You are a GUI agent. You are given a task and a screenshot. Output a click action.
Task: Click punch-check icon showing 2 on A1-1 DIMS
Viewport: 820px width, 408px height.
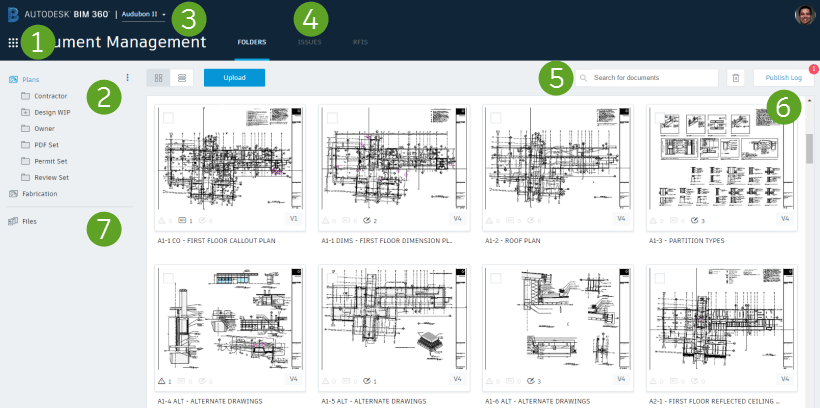click(367, 221)
